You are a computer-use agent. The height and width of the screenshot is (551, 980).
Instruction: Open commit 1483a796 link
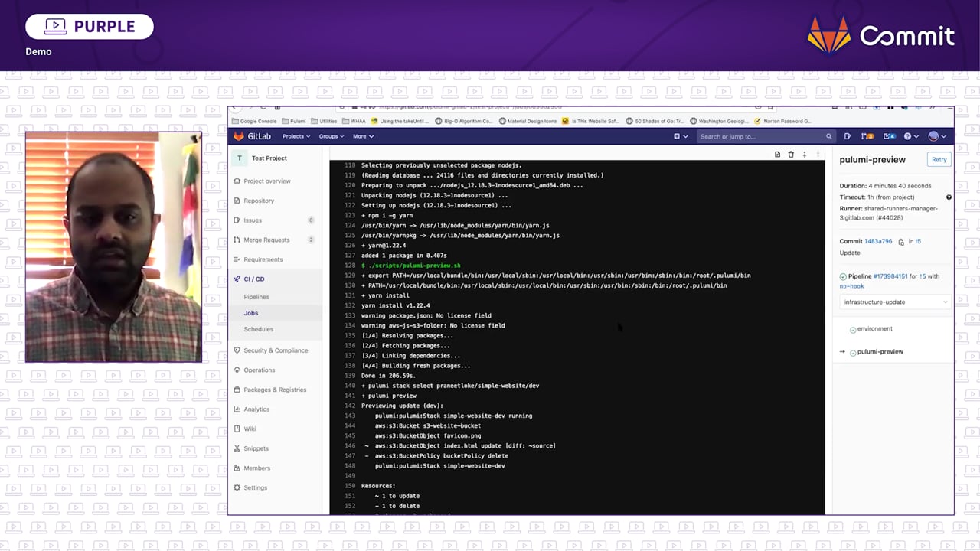pos(878,241)
